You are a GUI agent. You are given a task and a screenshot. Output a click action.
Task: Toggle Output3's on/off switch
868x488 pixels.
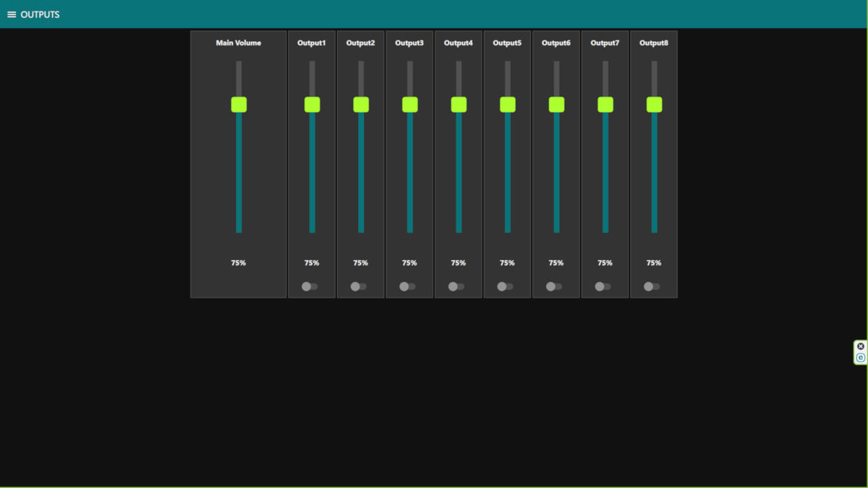[408, 286]
